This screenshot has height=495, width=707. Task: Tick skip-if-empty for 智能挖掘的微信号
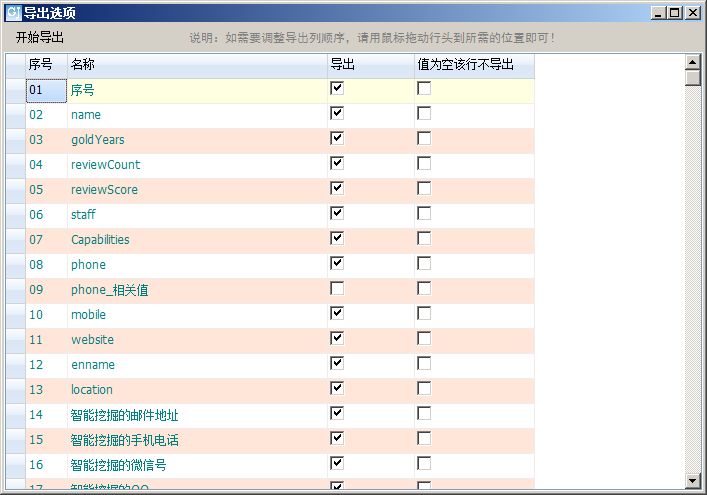424,463
